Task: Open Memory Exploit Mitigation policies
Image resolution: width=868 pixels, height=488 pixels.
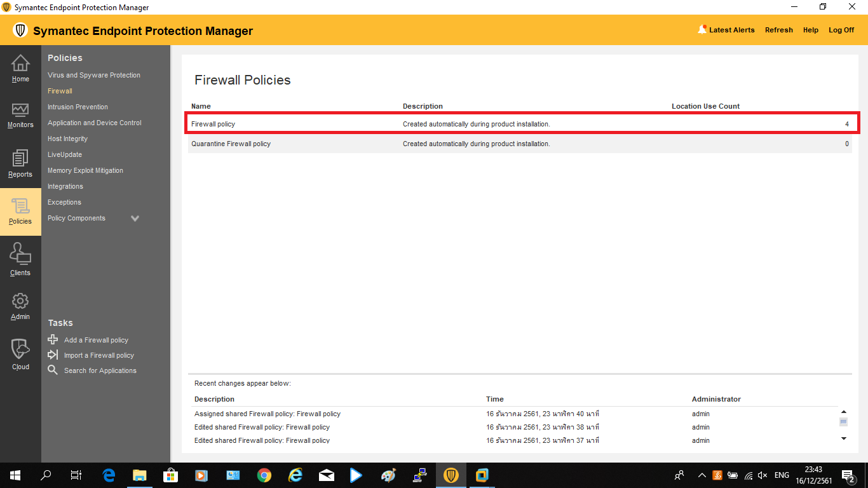Action: coord(85,170)
